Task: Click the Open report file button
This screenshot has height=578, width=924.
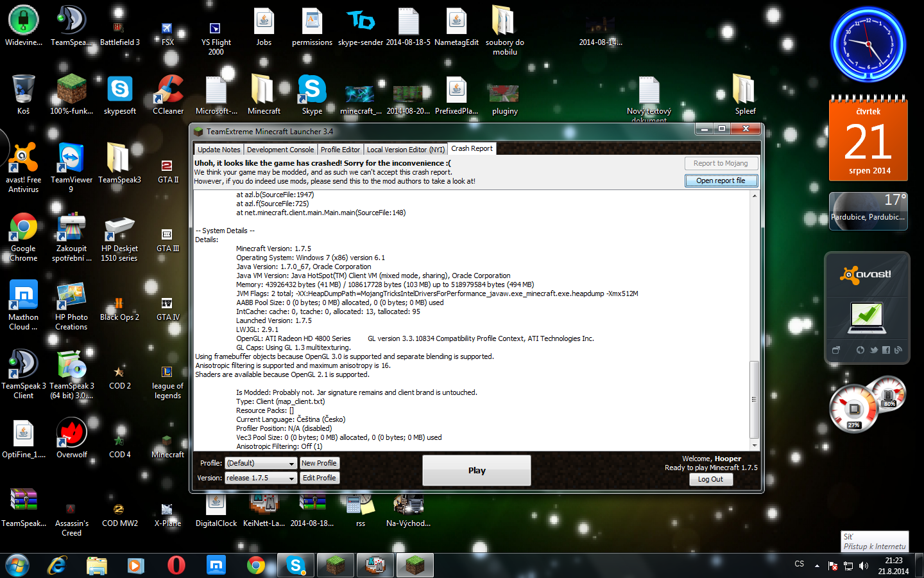Action: point(721,180)
